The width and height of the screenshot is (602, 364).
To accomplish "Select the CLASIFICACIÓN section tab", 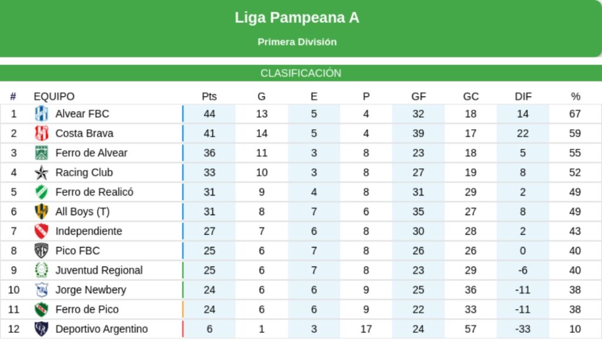I will 301,74.
